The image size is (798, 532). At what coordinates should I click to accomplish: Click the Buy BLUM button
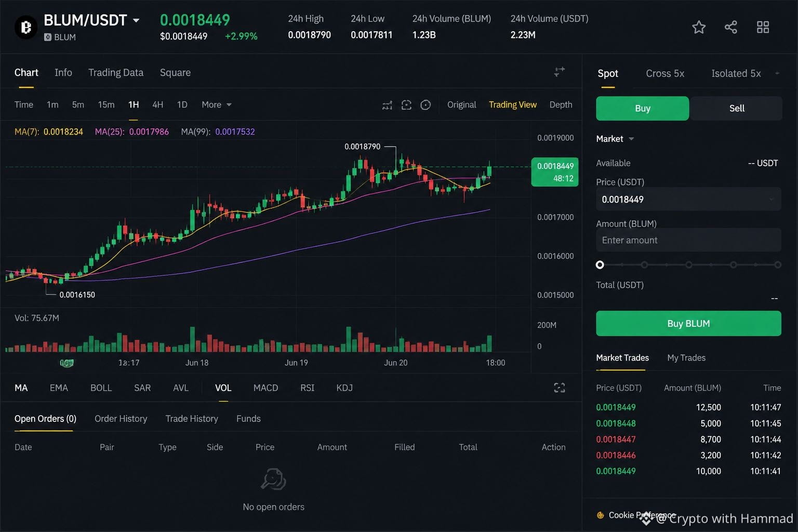pos(688,323)
